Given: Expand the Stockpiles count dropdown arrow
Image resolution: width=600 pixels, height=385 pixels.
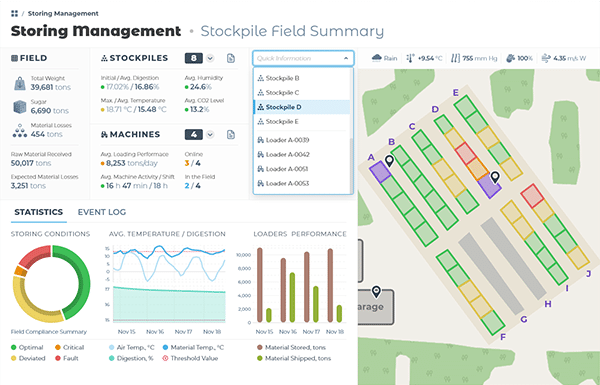Looking at the screenshot, I should point(210,58).
